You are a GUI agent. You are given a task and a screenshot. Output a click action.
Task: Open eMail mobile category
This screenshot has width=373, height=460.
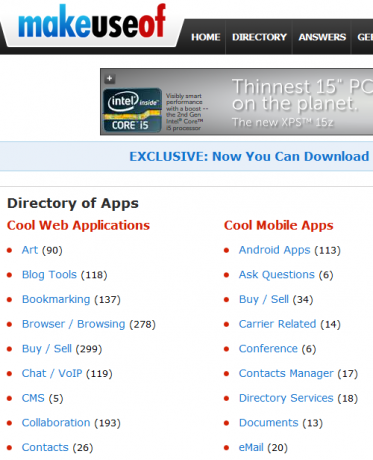(x=251, y=447)
